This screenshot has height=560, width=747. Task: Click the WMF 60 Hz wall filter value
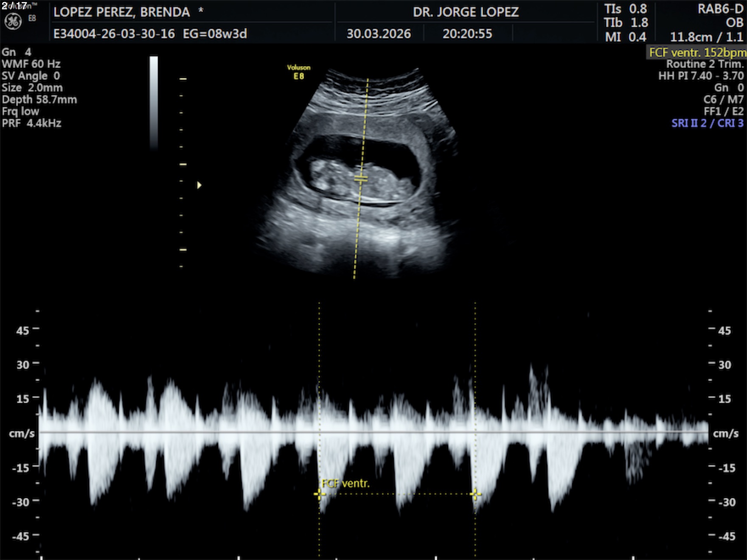pos(31,64)
